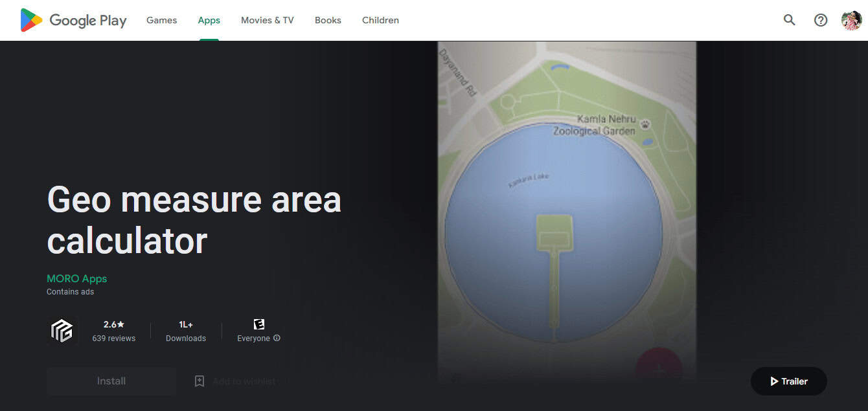
Task: Click the Contains ads label
Action: click(x=70, y=292)
